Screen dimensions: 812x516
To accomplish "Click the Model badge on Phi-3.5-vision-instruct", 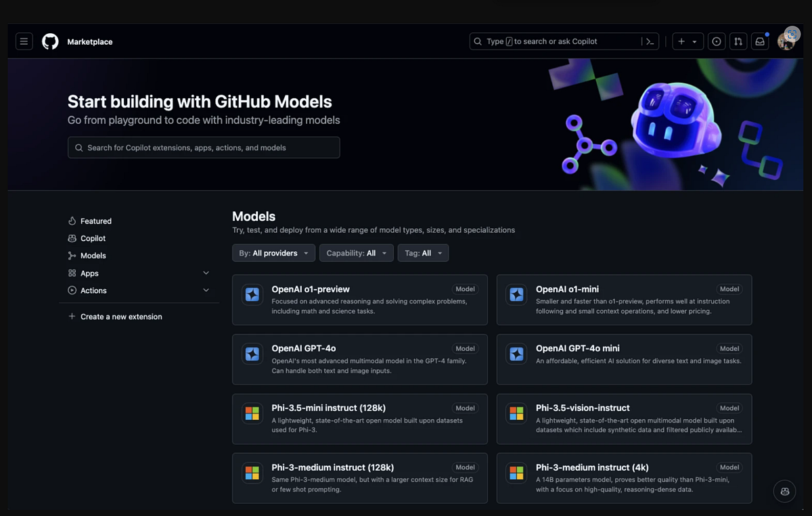I will (x=729, y=408).
